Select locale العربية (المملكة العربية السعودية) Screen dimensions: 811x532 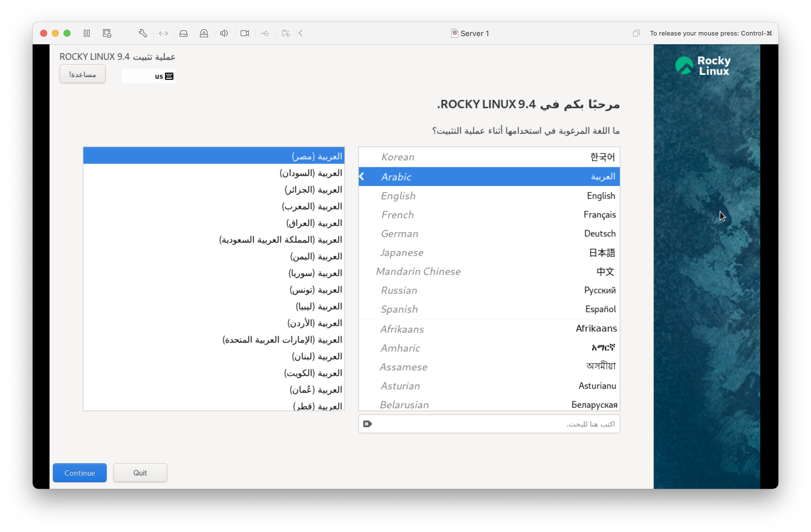click(214, 239)
